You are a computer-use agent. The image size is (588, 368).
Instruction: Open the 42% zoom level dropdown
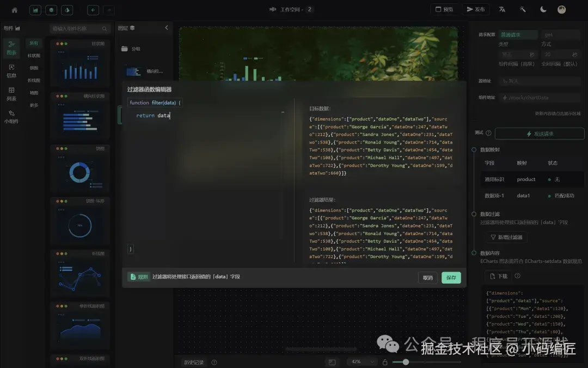362,361
